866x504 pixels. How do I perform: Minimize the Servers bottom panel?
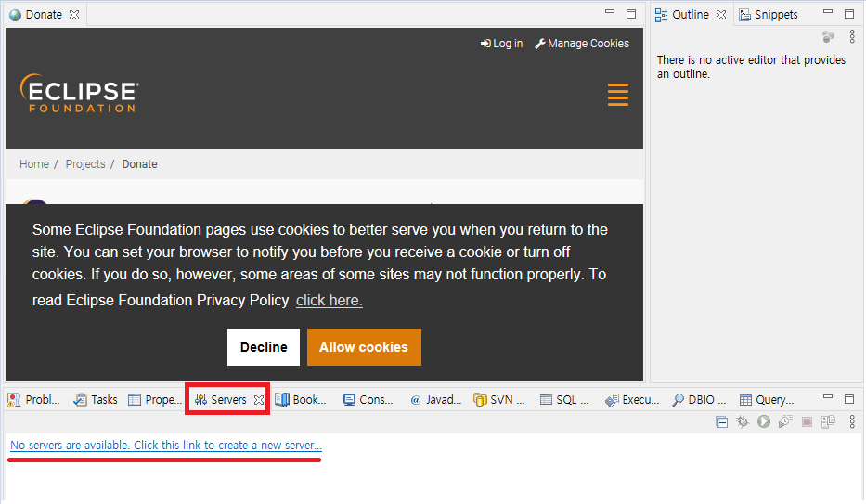[827, 397]
